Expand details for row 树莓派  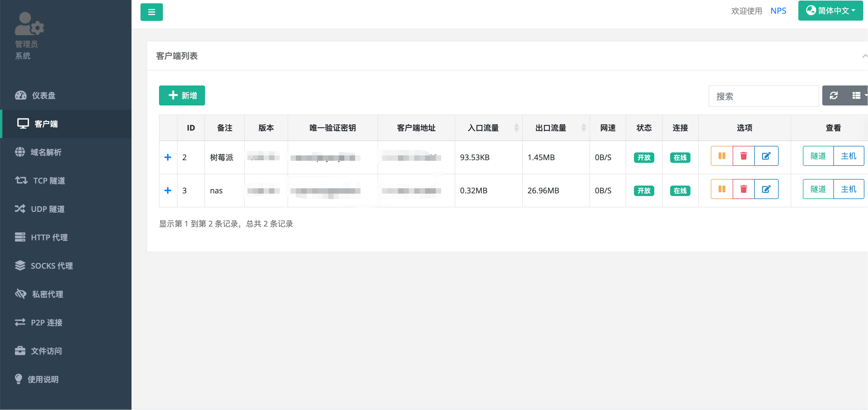pyautogui.click(x=168, y=157)
